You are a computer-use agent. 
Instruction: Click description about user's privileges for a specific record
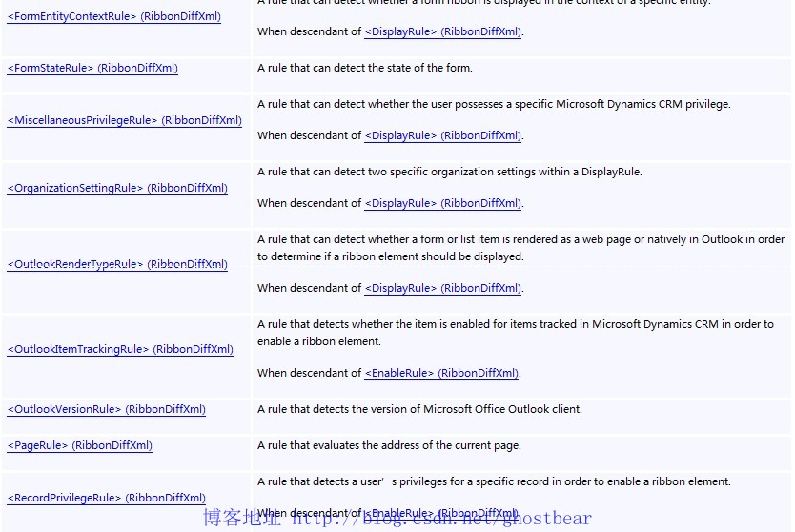pyautogui.click(x=494, y=481)
